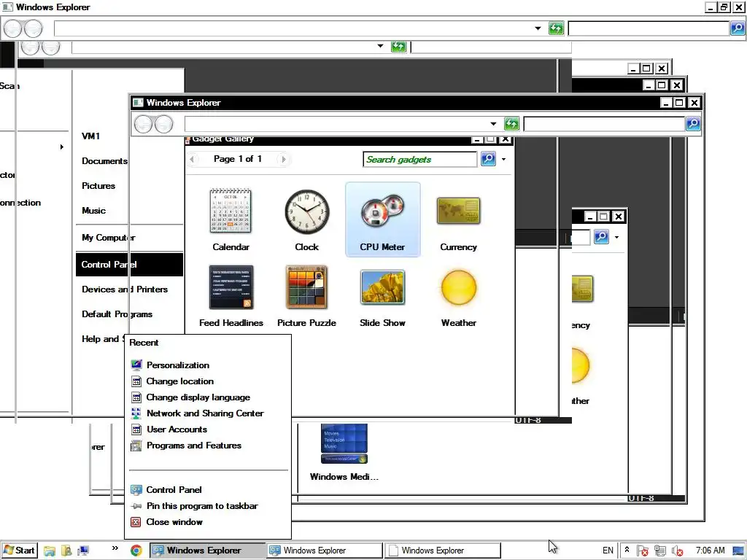
Task: Expand the quick launch overflow chevron
Action: [x=115, y=548]
